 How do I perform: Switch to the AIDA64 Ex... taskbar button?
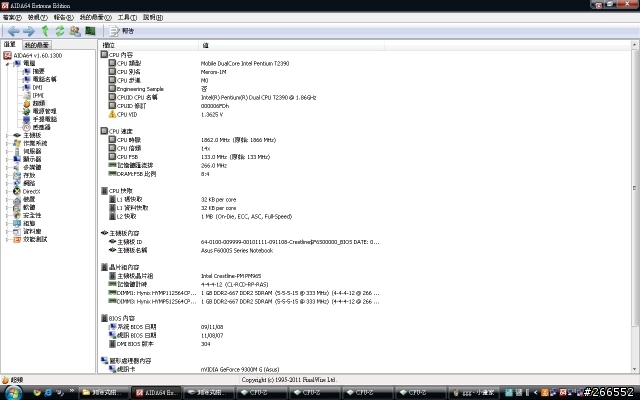pos(157,393)
